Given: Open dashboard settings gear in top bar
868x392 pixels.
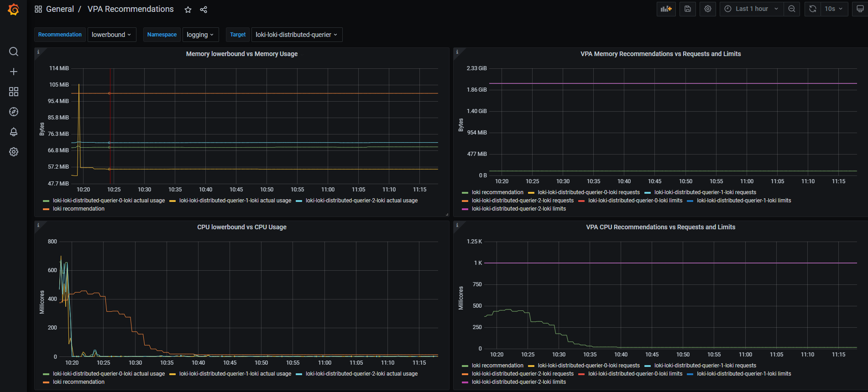Looking at the screenshot, I should pyautogui.click(x=708, y=9).
